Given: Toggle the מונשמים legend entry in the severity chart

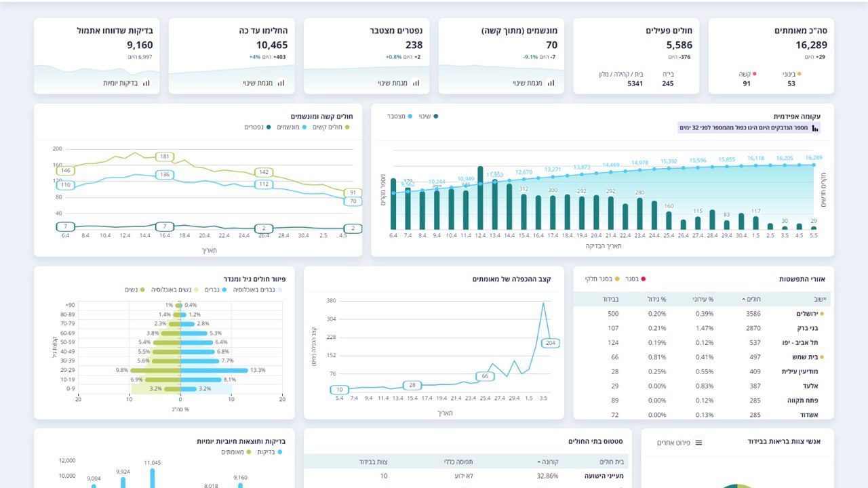Looking at the screenshot, I should point(292,127).
